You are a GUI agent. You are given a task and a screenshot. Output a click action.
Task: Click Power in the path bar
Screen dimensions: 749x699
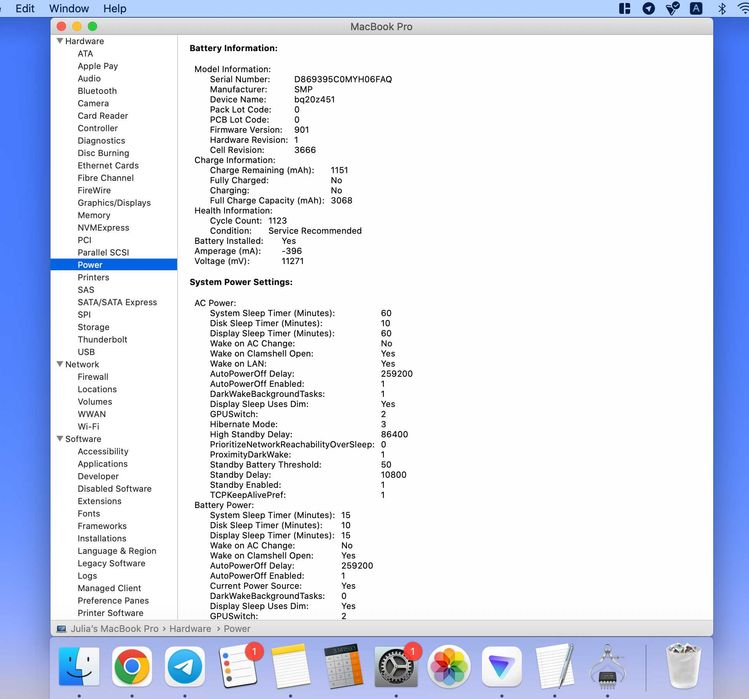coord(237,629)
